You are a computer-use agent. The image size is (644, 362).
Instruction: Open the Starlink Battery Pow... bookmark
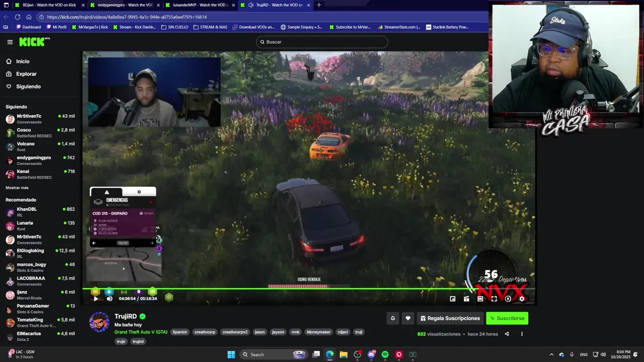447,27
